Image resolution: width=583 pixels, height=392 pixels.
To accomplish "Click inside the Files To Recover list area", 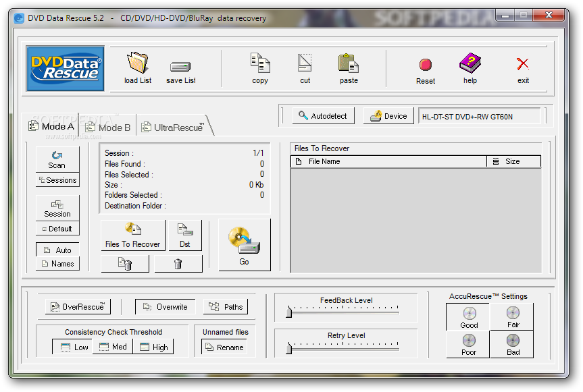I will tap(415, 221).
